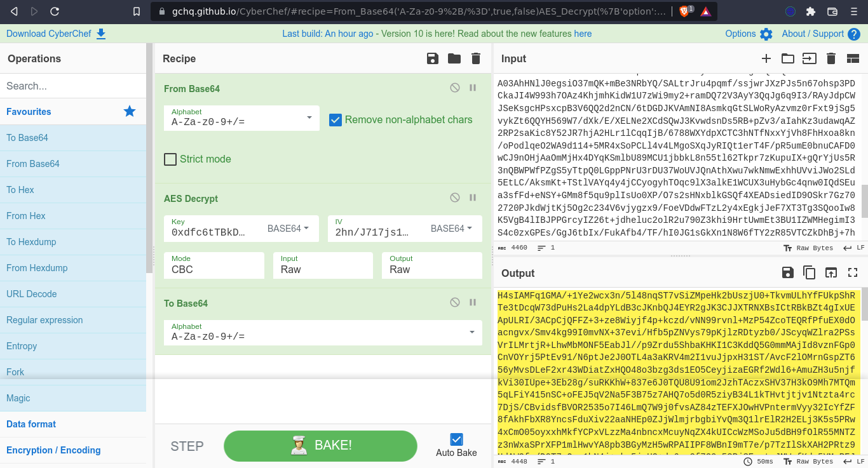Toggle the Auto Bake checkbox
The image size is (868, 468).
point(456,439)
